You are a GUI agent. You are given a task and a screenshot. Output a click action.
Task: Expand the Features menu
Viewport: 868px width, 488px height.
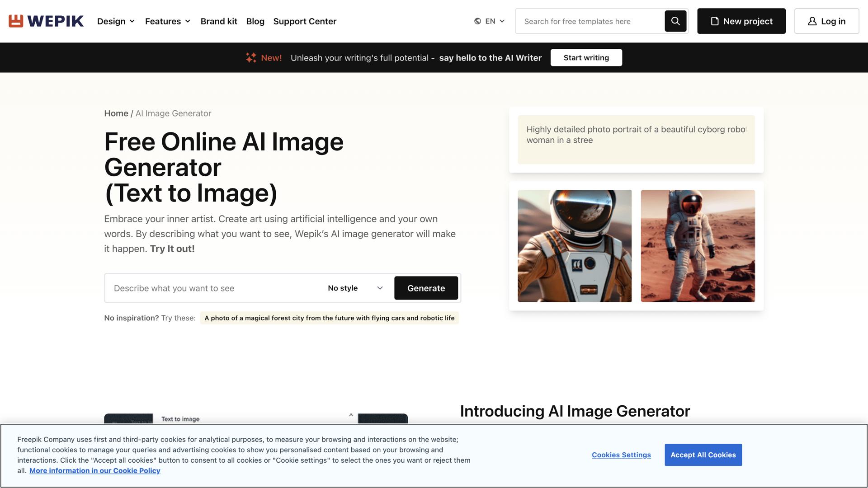click(x=167, y=21)
